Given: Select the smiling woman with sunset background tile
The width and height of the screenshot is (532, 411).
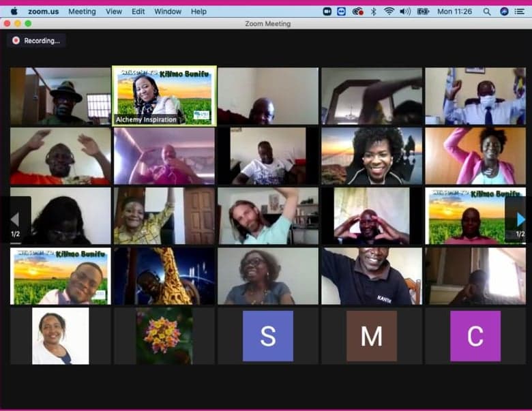Looking at the screenshot, I should (x=372, y=156).
